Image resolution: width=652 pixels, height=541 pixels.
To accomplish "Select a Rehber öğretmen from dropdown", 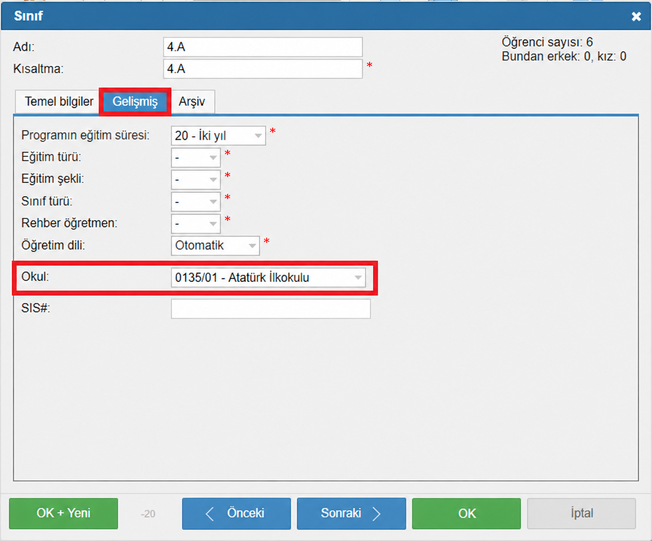I will (195, 224).
